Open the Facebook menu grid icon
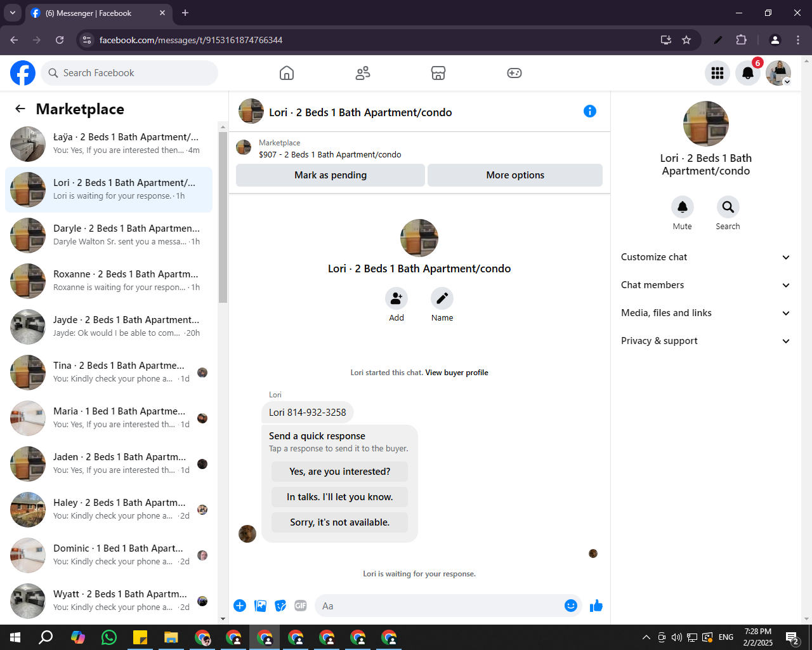 pos(717,73)
